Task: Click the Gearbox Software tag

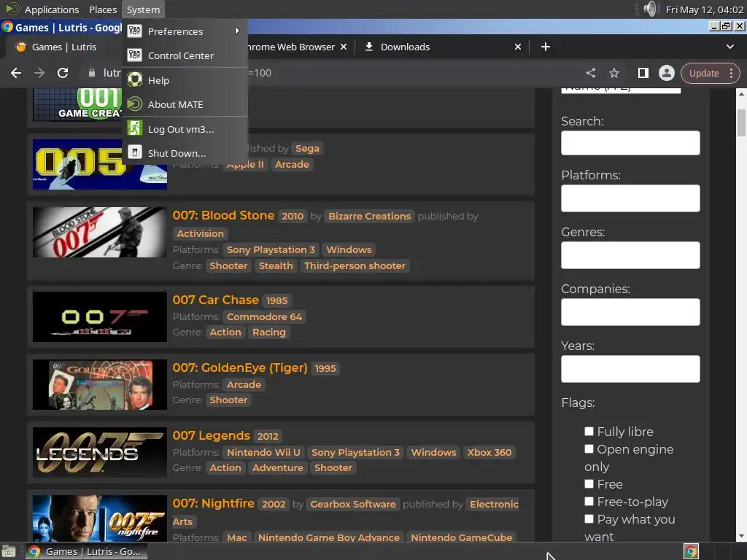Action: 353,505
